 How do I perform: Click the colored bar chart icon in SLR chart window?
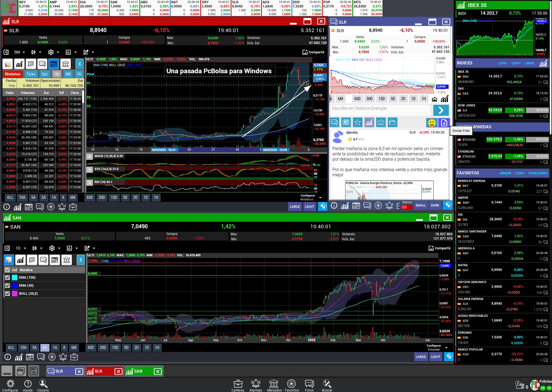click(8, 64)
